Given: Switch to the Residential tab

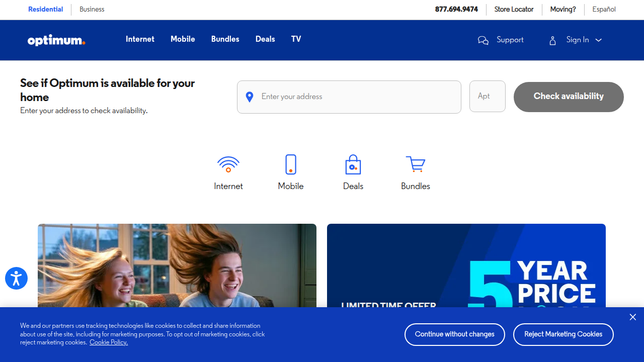Looking at the screenshot, I should tap(46, 10).
